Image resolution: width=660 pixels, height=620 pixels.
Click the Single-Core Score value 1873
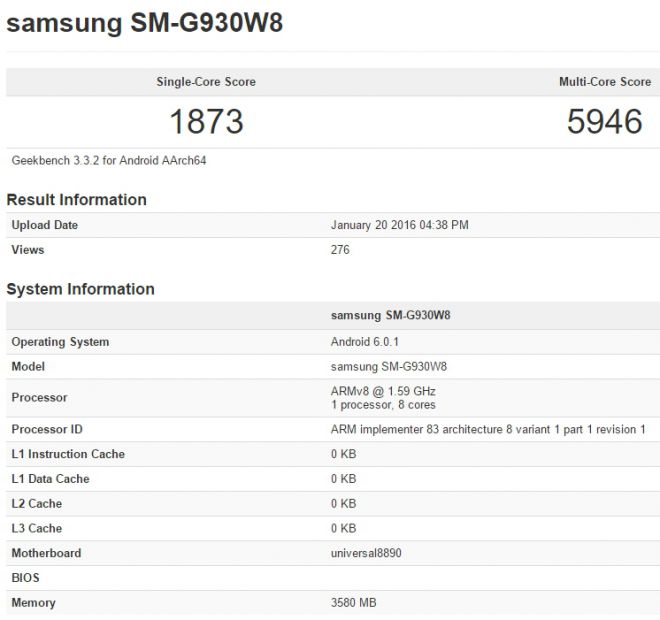click(x=206, y=121)
